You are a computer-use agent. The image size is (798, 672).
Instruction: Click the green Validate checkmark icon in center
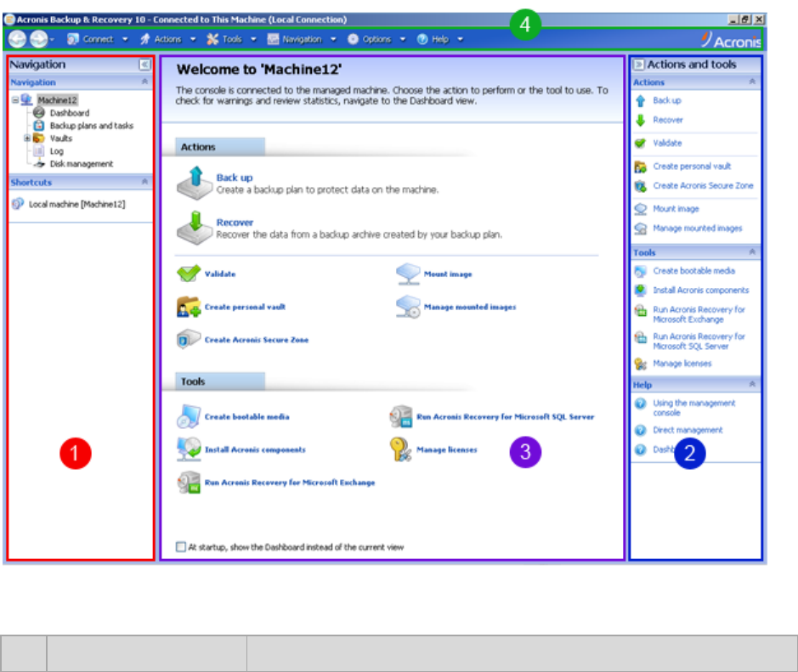tap(189, 274)
